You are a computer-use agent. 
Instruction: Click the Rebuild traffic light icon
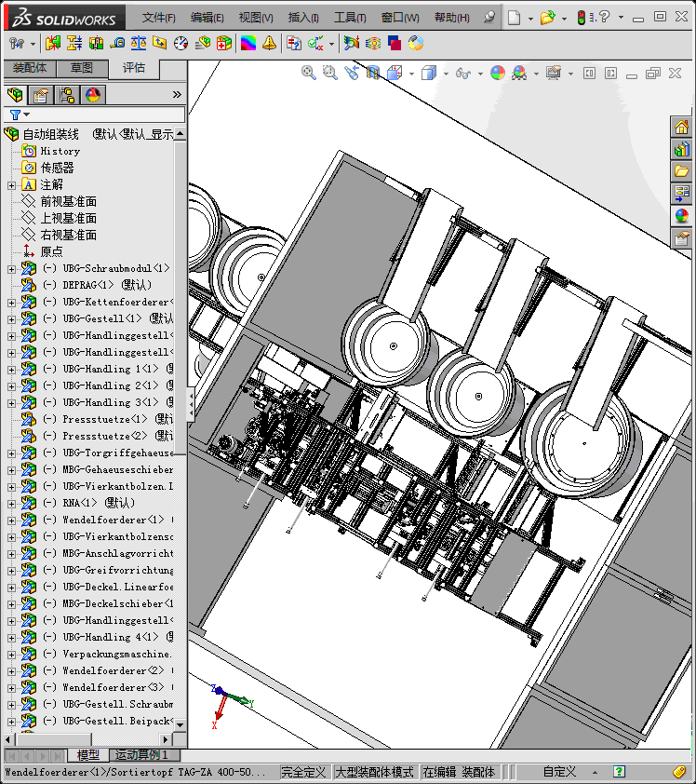(581, 18)
